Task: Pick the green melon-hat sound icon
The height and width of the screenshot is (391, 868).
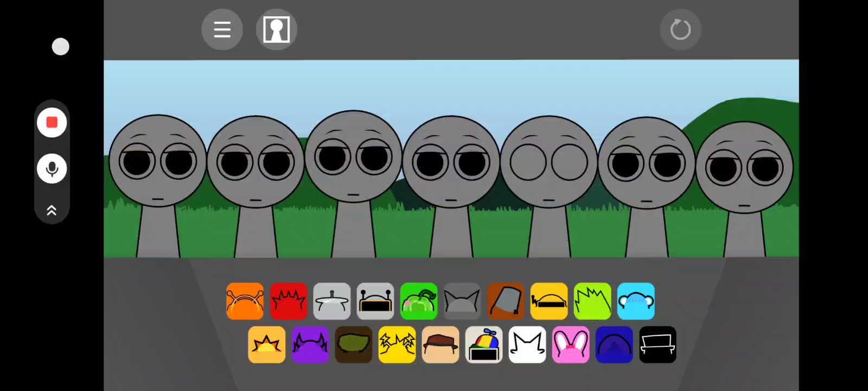Action: [418, 301]
